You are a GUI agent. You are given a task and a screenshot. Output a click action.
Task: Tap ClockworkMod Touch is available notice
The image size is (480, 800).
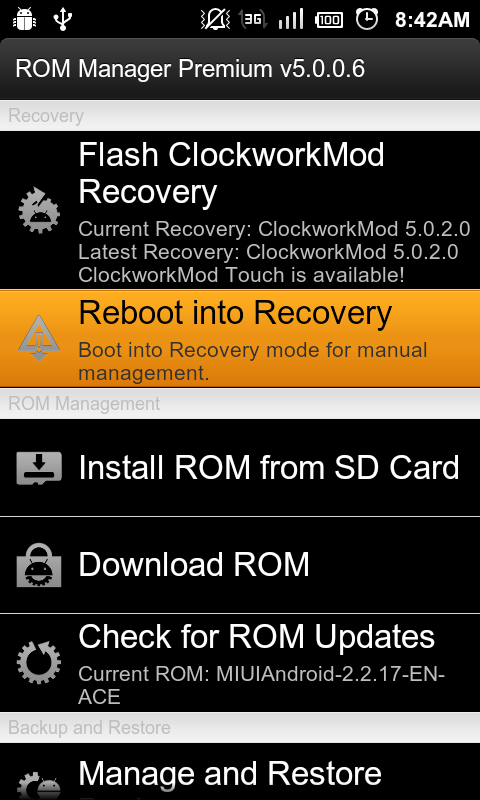pyautogui.click(x=241, y=275)
